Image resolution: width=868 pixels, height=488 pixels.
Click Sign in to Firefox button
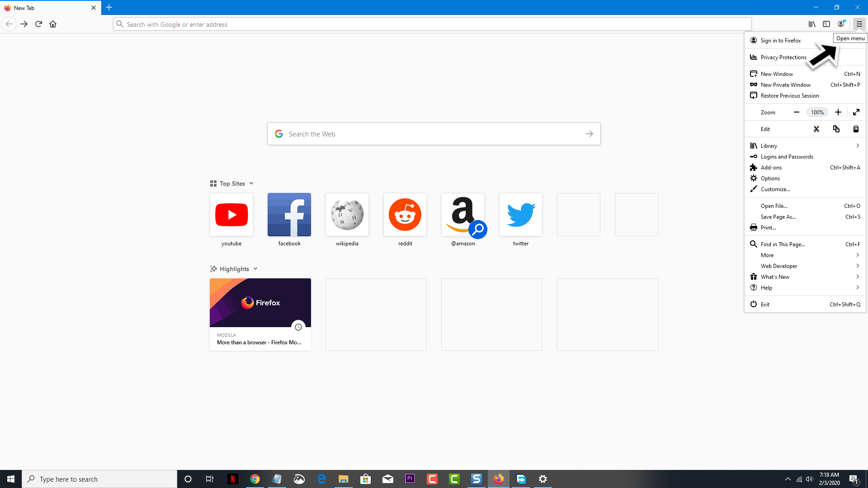coord(780,40)
